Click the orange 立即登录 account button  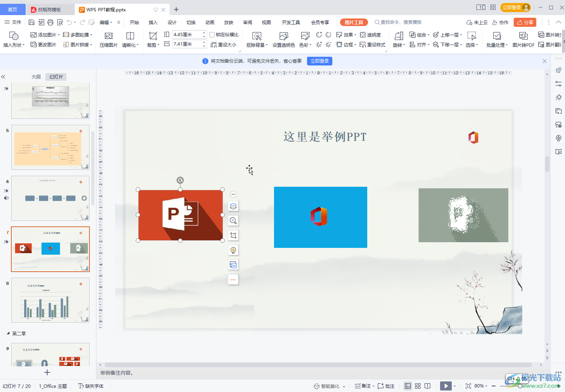coord(516,8)
